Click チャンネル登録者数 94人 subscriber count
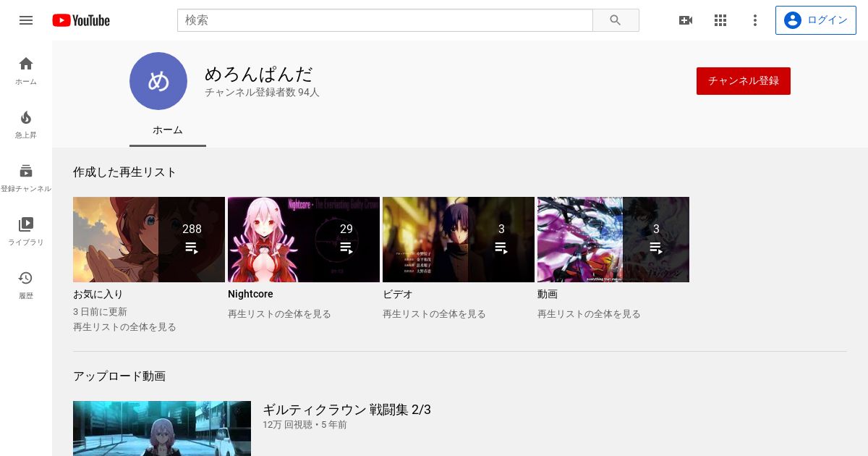868x456 pixels. pos(262,93)
